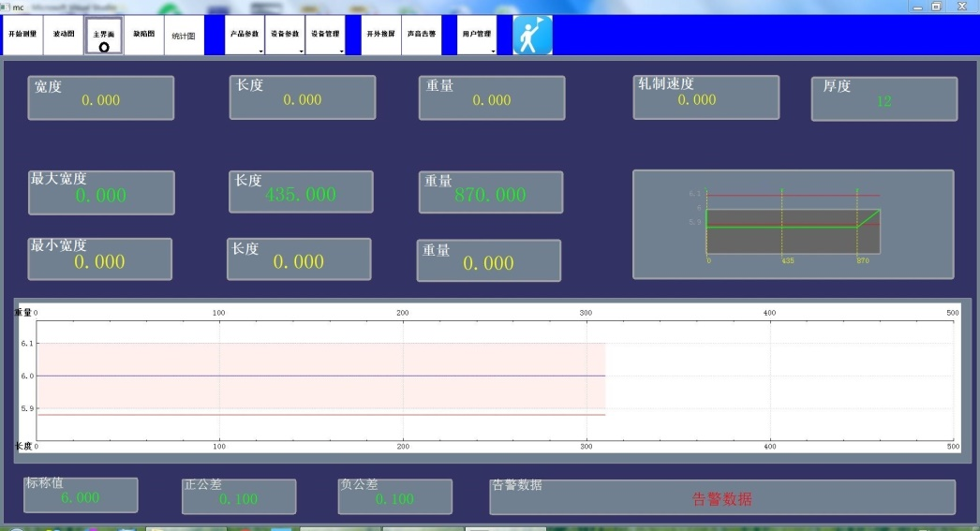Expand the 设备参数 dropdown menu
980x531 pixels.
coord(285,35)
